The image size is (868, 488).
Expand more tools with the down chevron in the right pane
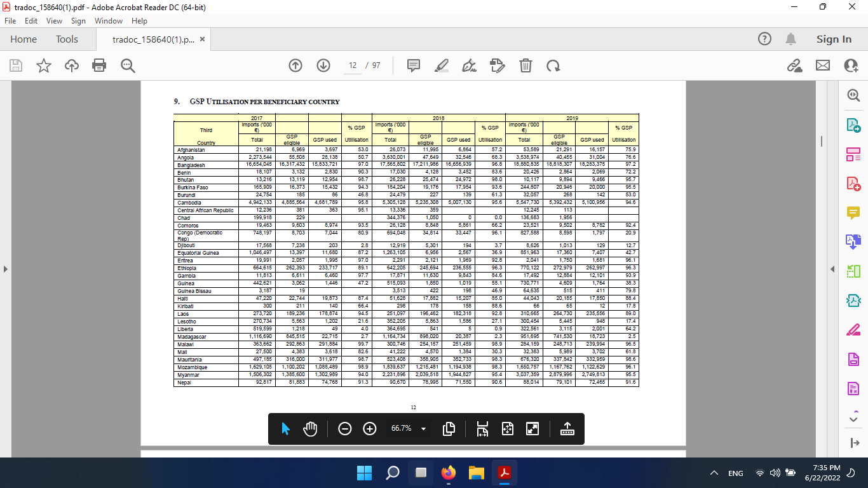coord(853,419)
